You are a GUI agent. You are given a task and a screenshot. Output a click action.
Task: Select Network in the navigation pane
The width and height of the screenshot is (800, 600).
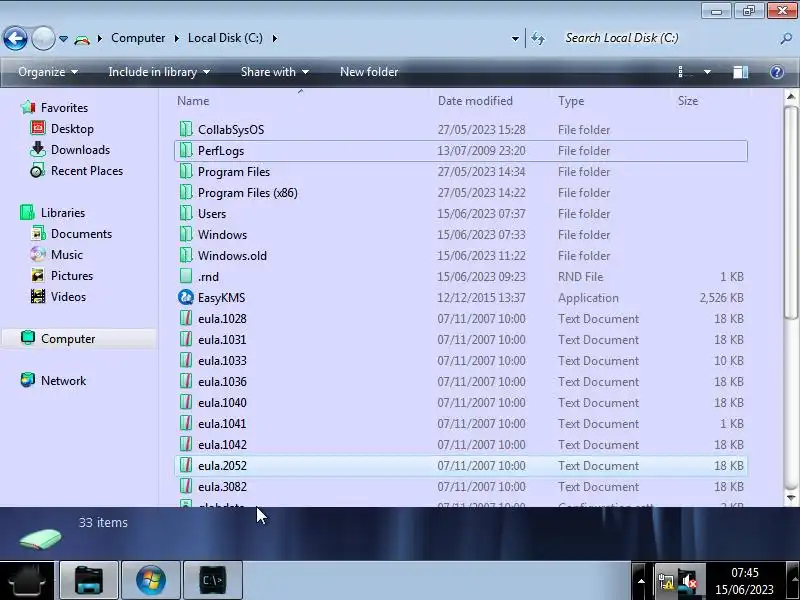(54, 381)
